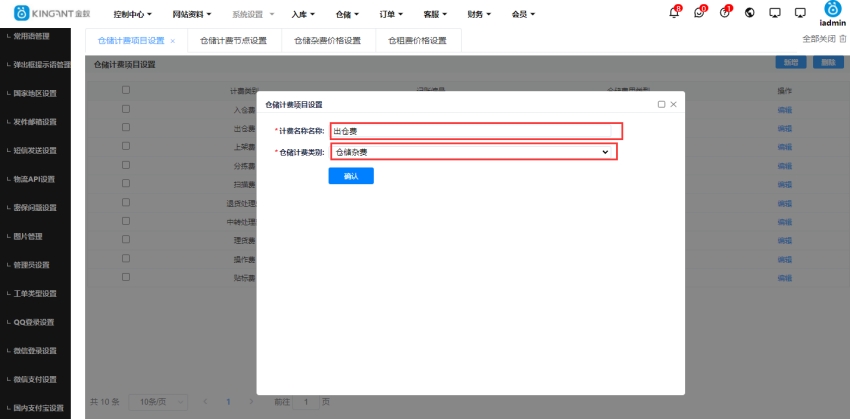
Task: Switch to the 仓储计费节点设置 tab
Action: coord(233,41)
